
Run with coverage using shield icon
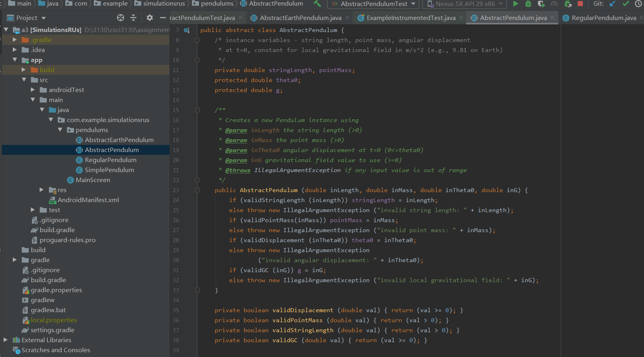541,4
